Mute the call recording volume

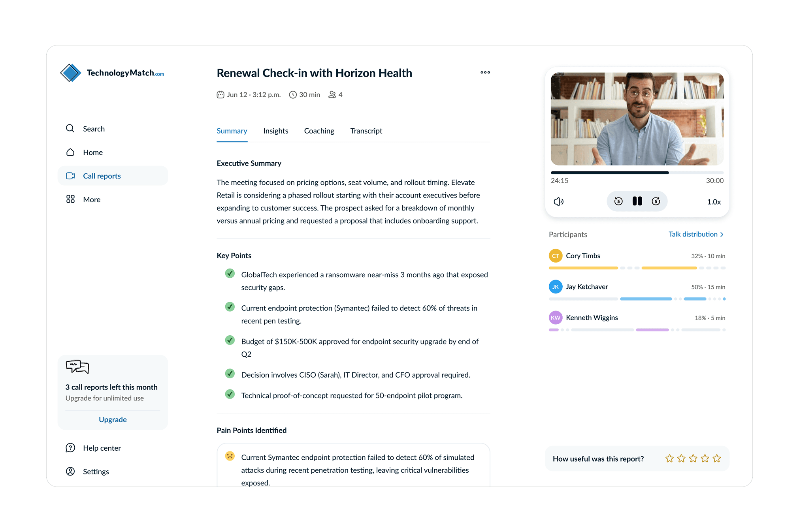(x=559, y=201)
